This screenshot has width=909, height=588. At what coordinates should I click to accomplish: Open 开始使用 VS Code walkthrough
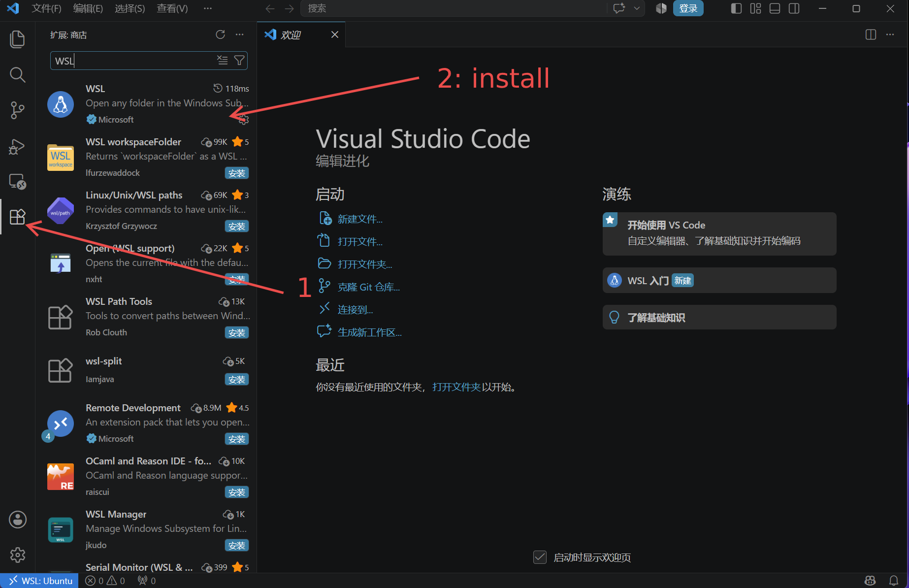tap(719, 234)
